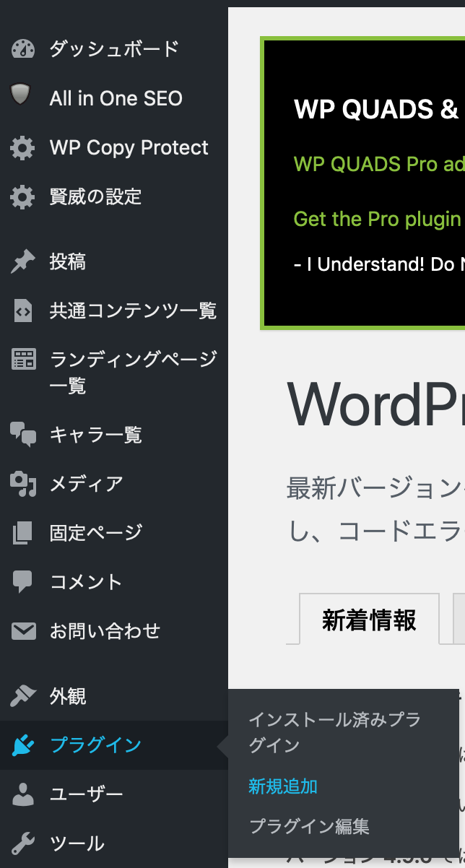Viewport: 465px width, 868px height.
Task: Click the envelope icon for お問い合わせ
Action: 23,630
